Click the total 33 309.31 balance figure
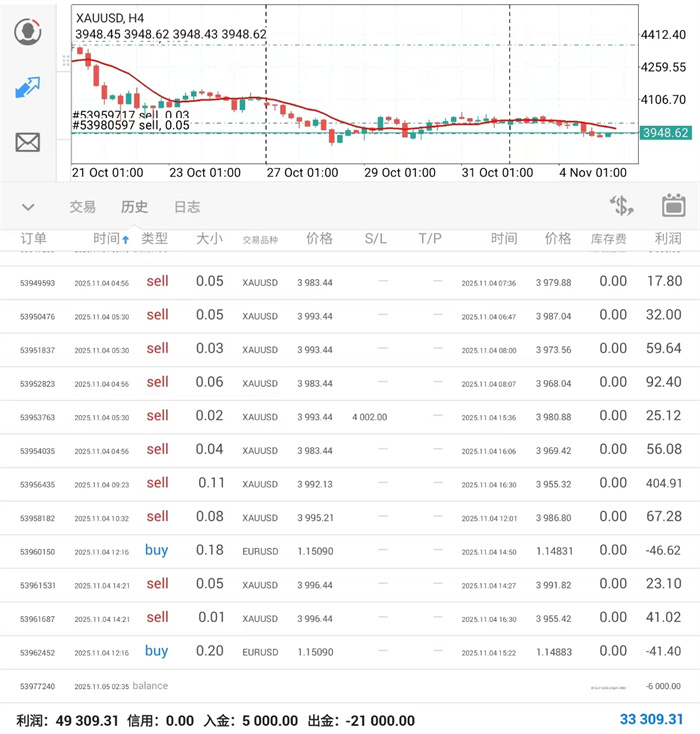The width and height of the screenshot is (700, 734). click(x=651, y=719)
